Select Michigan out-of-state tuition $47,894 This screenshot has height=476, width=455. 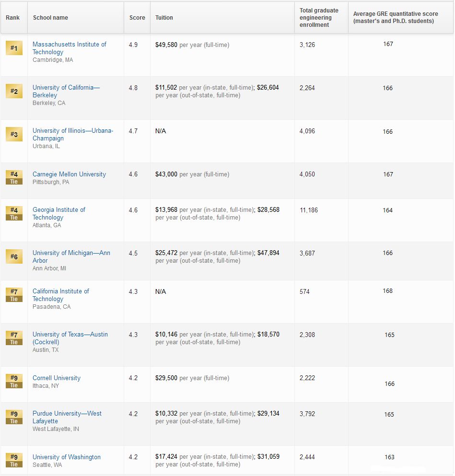pos(268,253)
